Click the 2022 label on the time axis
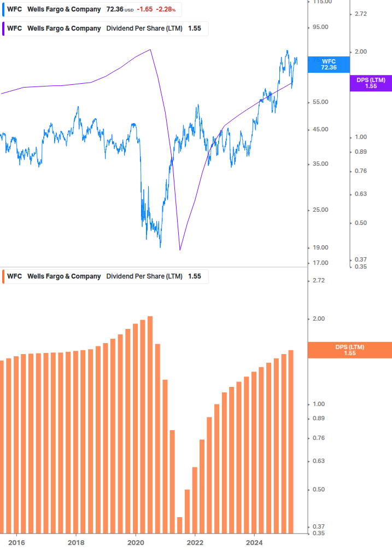The width and height of the screenshot is (392, 550). coord(195,543)
